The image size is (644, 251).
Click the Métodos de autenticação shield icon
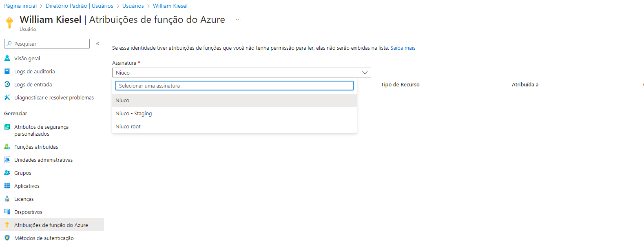7,238
